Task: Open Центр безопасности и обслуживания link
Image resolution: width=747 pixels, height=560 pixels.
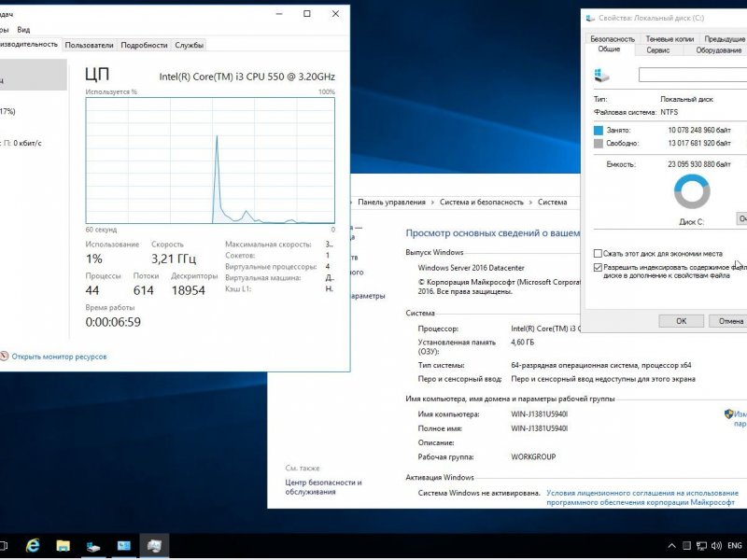Action: click(x=323, y=487)
